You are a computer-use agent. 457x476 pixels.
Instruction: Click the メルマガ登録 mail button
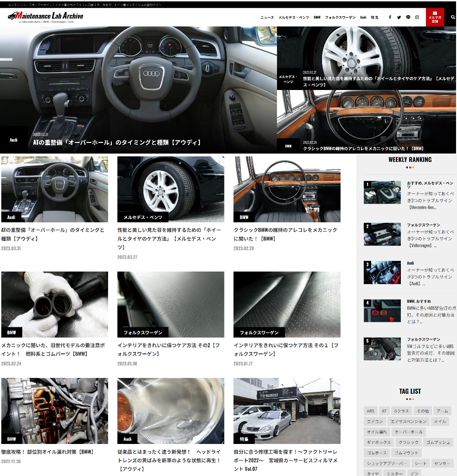(x=435, y=17)
